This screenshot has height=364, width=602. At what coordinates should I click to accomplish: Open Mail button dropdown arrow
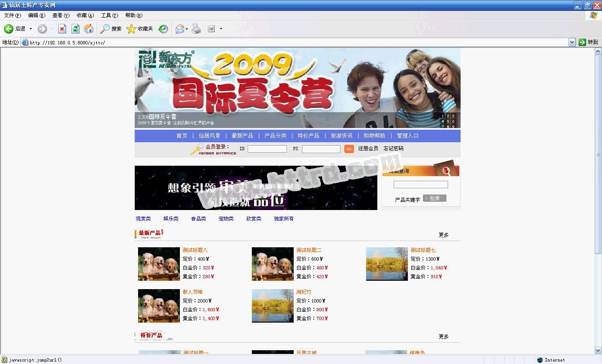[187, 28]
